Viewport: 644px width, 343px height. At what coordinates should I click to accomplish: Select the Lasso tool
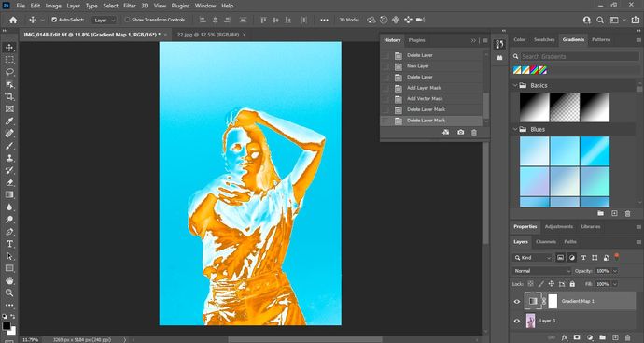coord(9,72)
